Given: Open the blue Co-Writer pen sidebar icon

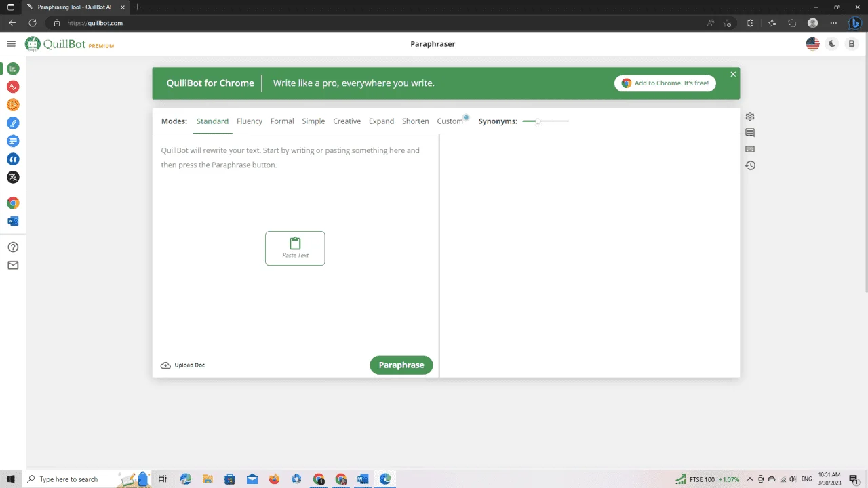Looking at the screenshot, I should pyautogui.click(x=13, y=123).
